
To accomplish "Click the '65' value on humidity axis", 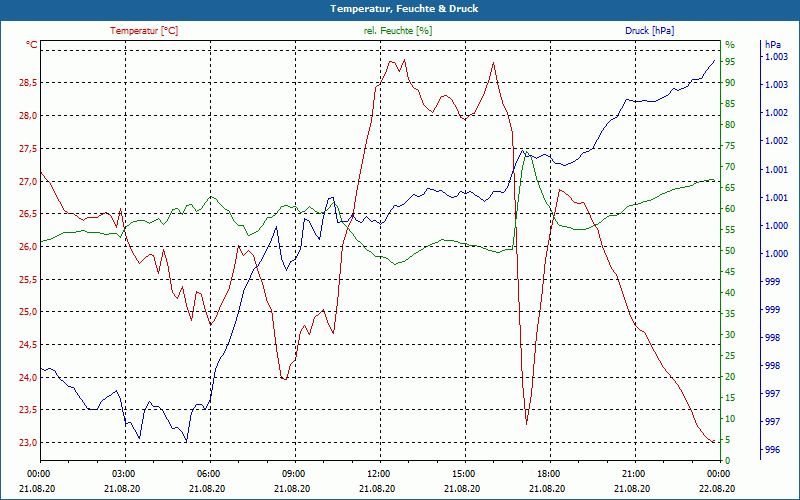I will pos(730,188).
